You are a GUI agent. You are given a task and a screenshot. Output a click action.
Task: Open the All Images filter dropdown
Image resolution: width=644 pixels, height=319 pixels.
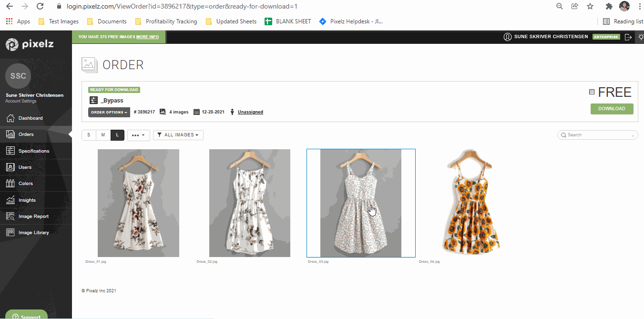(x=178, y=135)
